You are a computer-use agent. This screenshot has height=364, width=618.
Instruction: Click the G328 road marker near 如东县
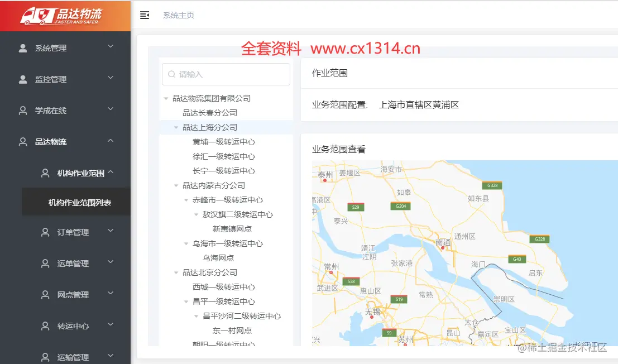point(492,185)
